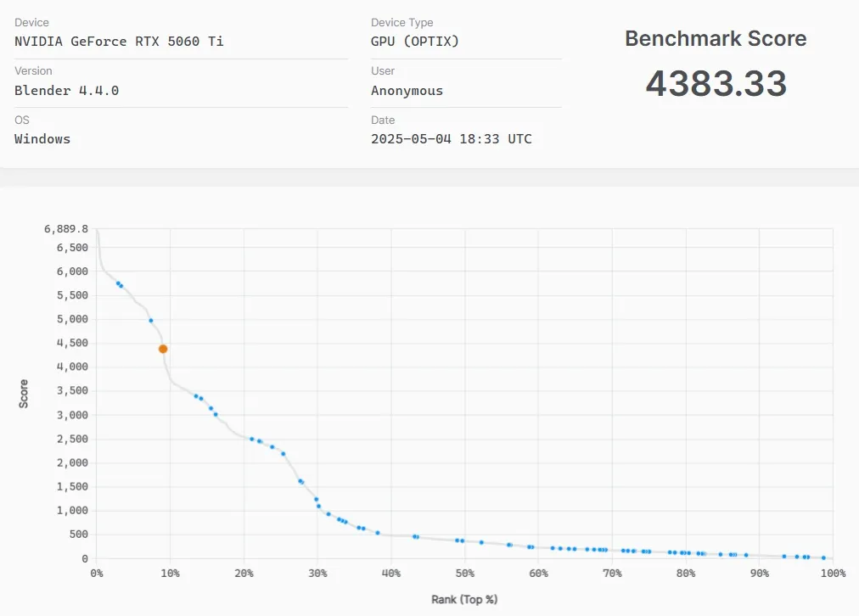Click the Score axis label
859x616 pixels.
[x=24, y=392]
